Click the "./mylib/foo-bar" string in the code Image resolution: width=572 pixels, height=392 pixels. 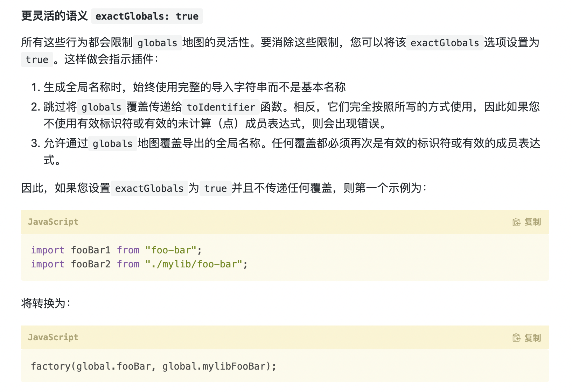click(x=194, y=264)
